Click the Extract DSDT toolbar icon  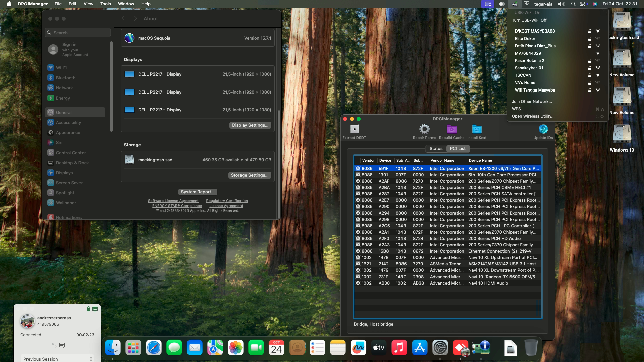coord(354,129)
